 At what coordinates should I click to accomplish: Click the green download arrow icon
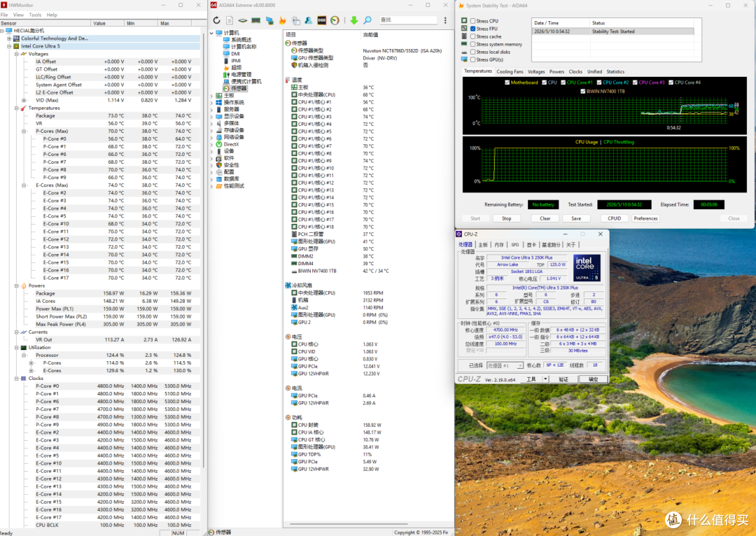pyautogui.click(x=354, y=20)
